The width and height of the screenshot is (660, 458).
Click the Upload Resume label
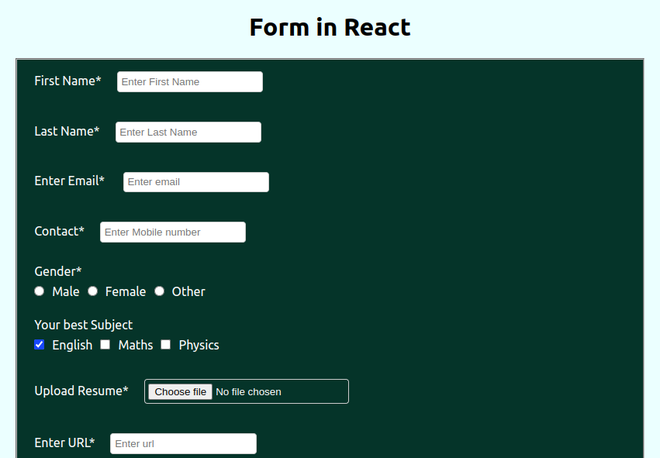81,391
